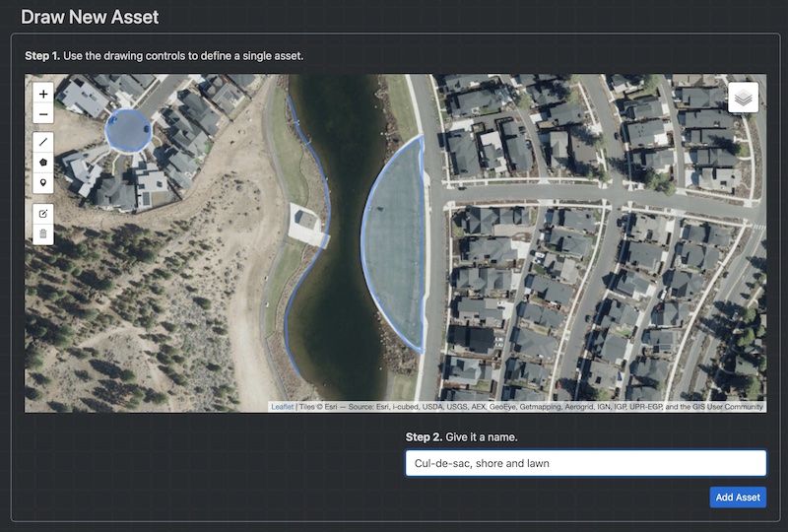This screenshot has height=532, width=788.
Task: Select the draw polygon tool
Action: (x=43, y=163)
